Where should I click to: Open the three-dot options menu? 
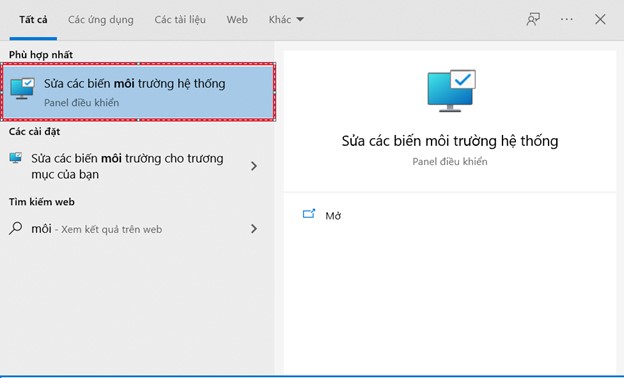coord(566,19)
